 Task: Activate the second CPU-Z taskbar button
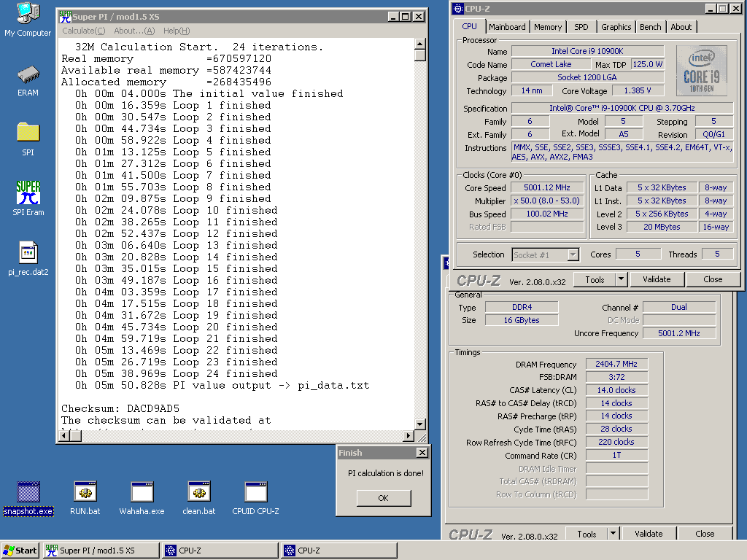click(x=339, y=551)
